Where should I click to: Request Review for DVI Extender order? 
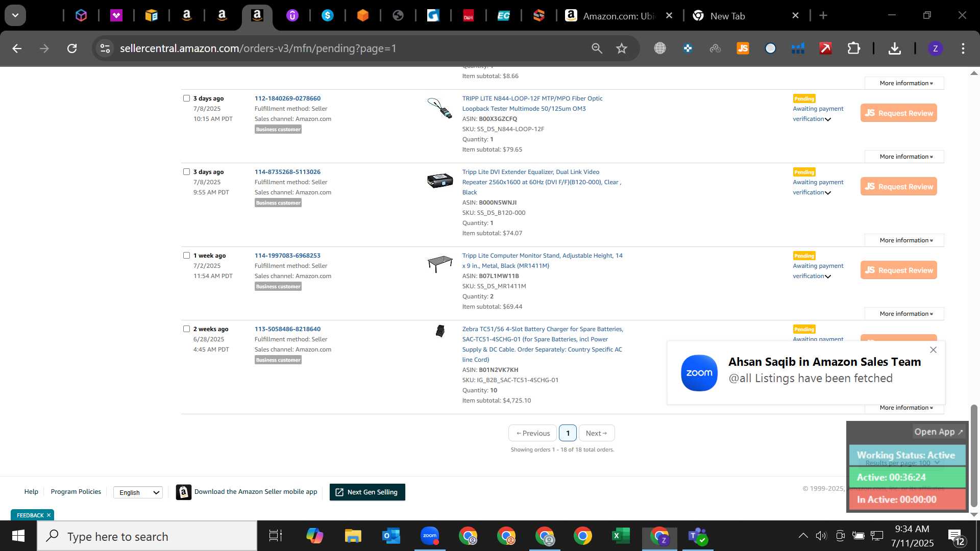point(898,186)
